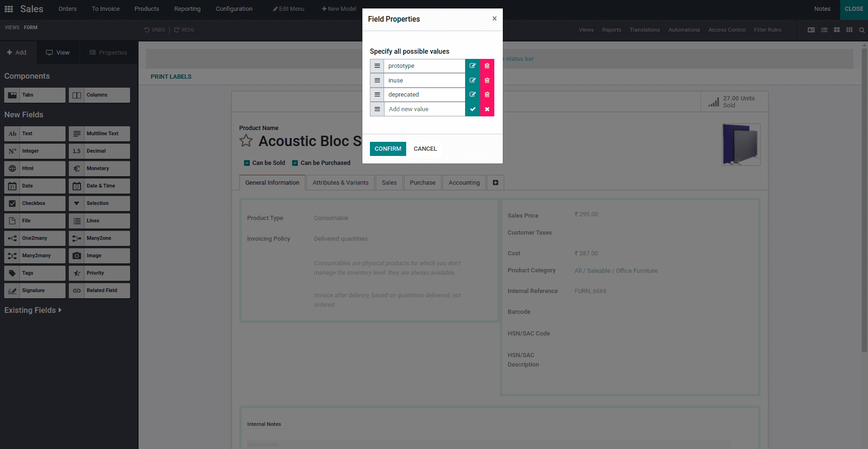Open the Reporting menu
Screen dimensions: 868x449
coord(187,8)
